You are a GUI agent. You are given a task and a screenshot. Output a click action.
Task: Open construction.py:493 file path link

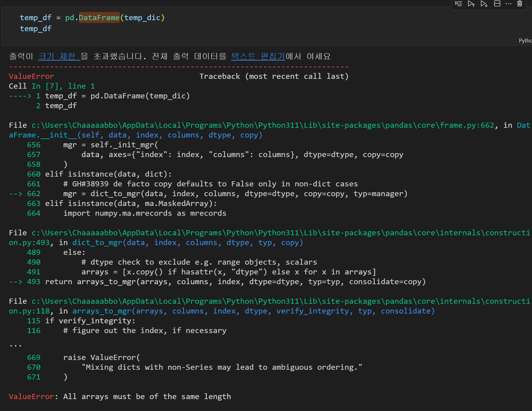[x=269, y=238]
